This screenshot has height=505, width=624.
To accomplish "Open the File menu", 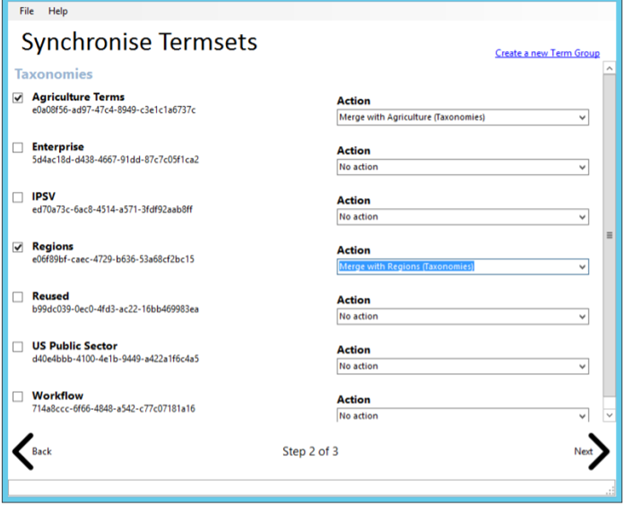I will pos(26,11).
